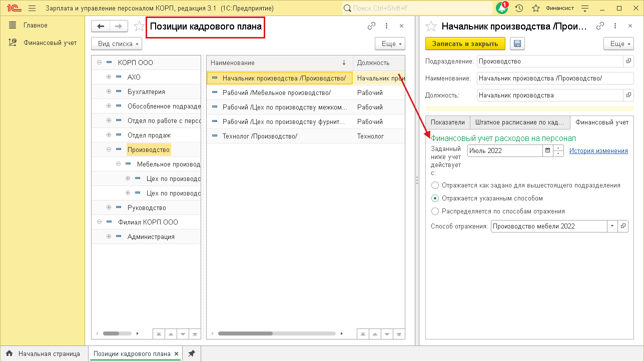Select the Финансовый учет tab in the card

click(x=602, y=122)
